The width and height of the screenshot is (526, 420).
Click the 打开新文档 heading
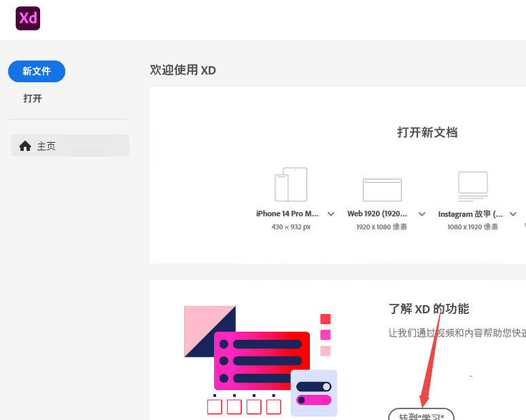[427, 132]
